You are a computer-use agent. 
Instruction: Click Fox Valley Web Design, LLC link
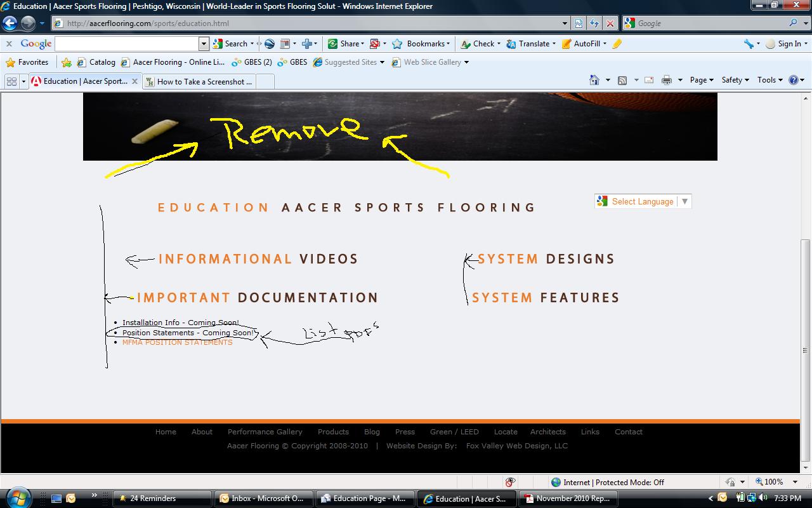coord(517,446)
